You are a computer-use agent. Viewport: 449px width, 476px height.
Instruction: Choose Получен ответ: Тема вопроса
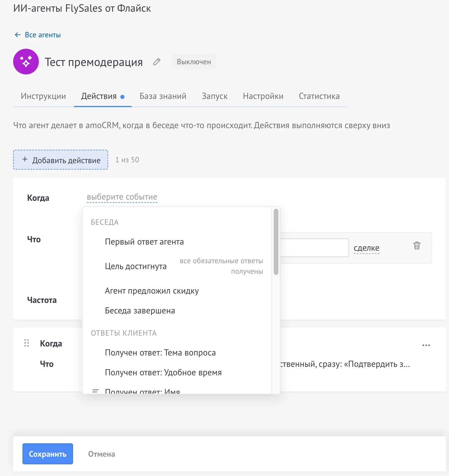[x=177, y=353]
